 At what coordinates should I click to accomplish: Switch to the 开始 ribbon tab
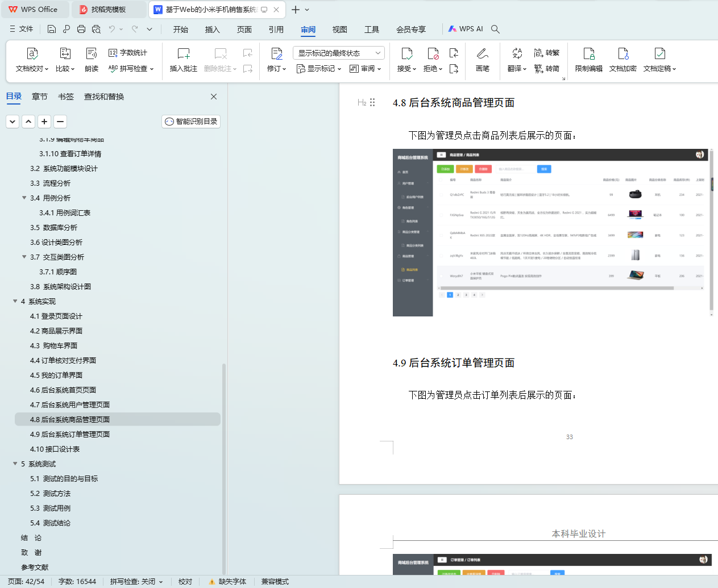click(x=181, y=30)
